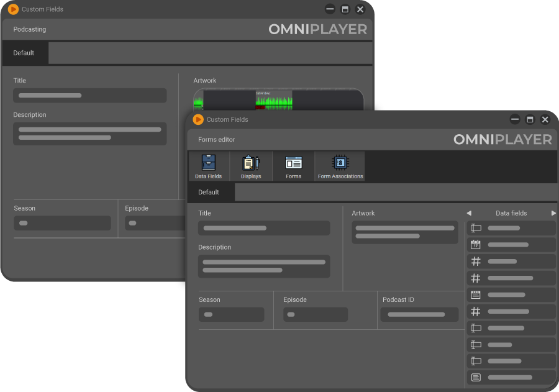Select the last hash number data field

click(x=511, y=311)
